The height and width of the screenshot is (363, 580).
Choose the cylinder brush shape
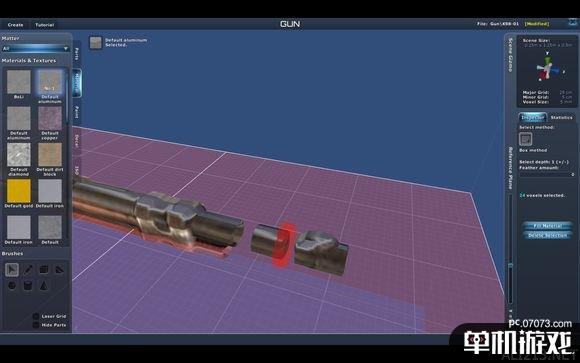click(28, 285)
